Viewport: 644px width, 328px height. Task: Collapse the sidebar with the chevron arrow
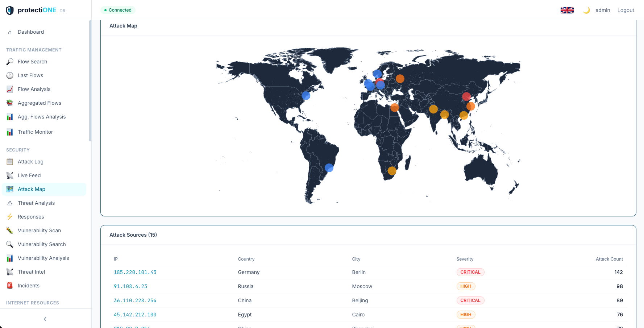(x=45, y=319)
